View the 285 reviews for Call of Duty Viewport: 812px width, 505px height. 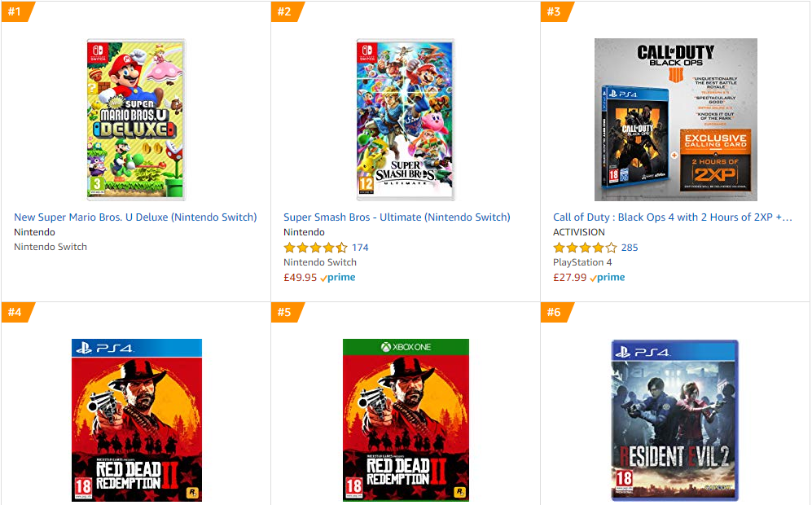(630, 248)
